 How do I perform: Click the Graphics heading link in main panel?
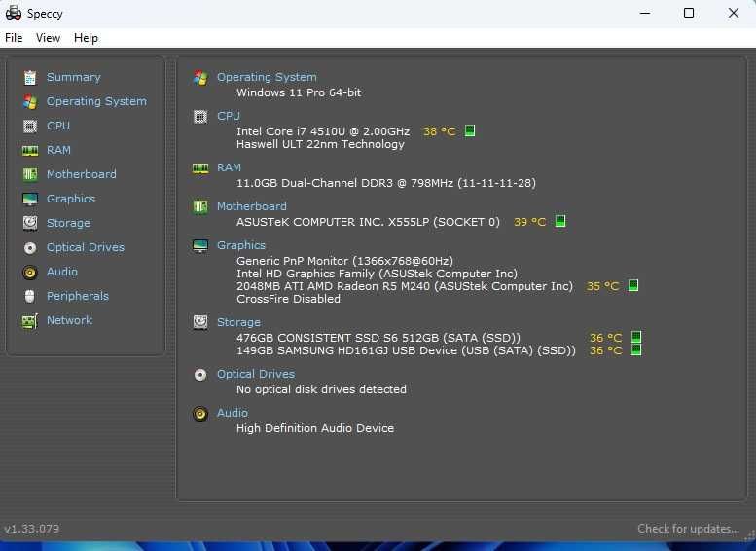click(x=241, y=245)
